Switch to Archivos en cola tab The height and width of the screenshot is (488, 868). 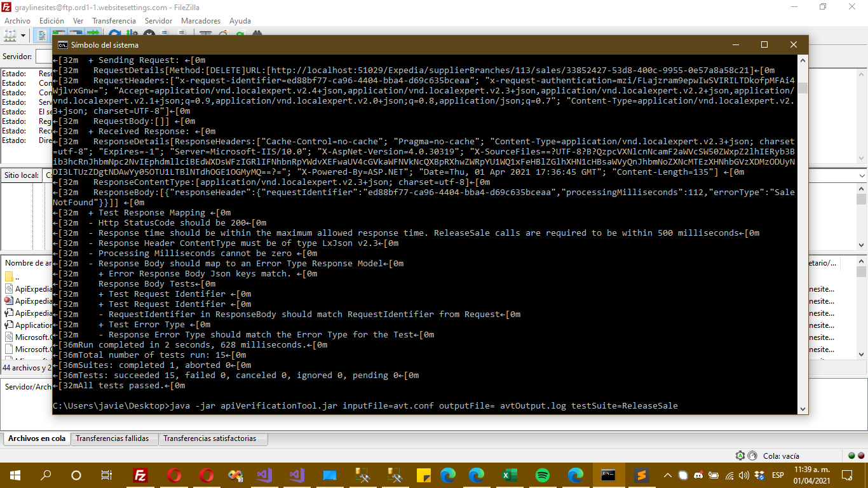coord(37,438)
